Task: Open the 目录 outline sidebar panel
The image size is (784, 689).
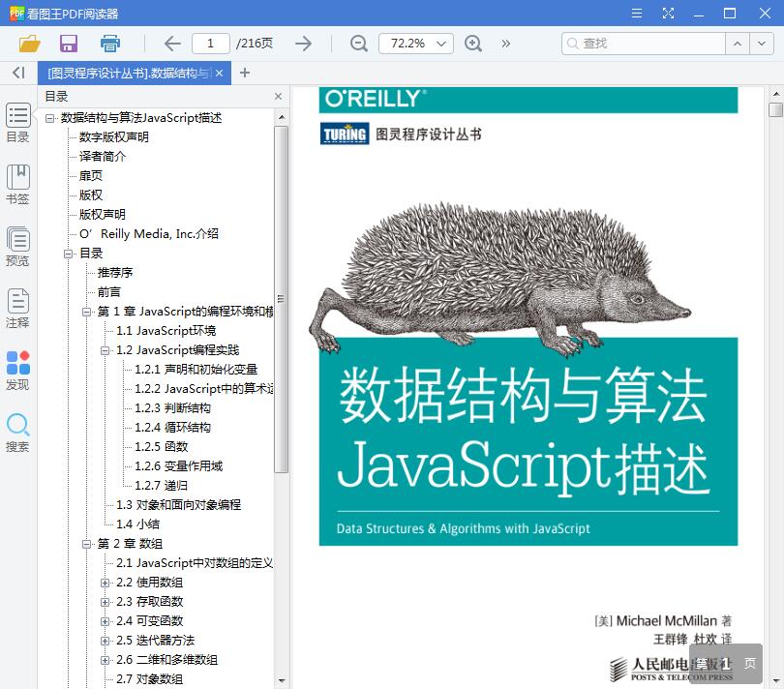Action: pos(17,123)
